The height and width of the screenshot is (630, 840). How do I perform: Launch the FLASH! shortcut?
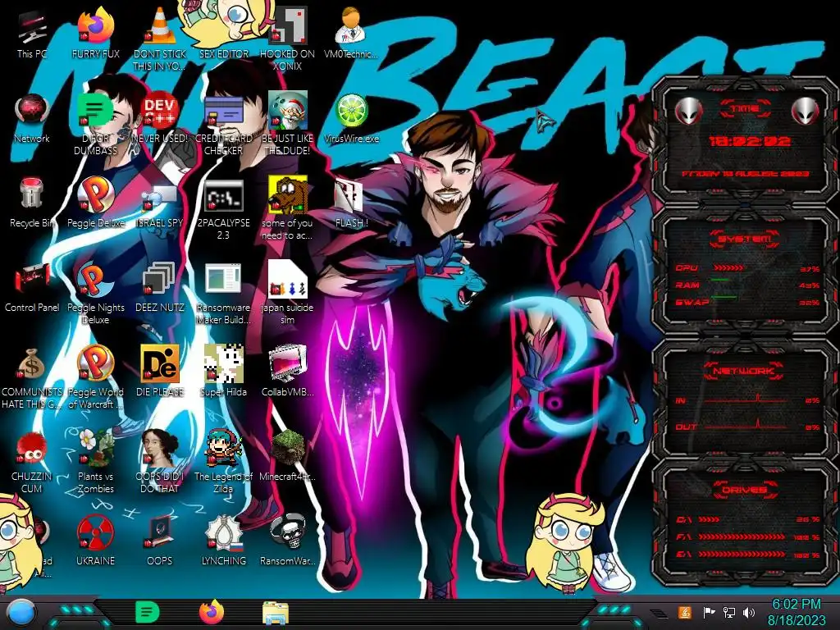[351, 203]
